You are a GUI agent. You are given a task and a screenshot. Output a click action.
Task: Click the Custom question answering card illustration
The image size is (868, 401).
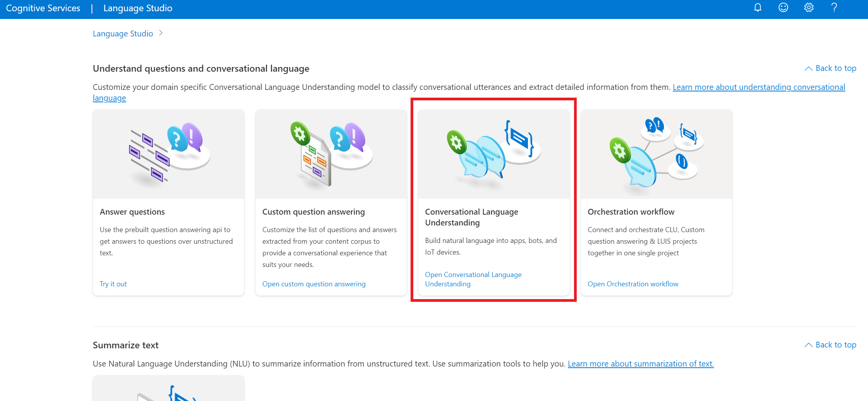tap(330, 154)
